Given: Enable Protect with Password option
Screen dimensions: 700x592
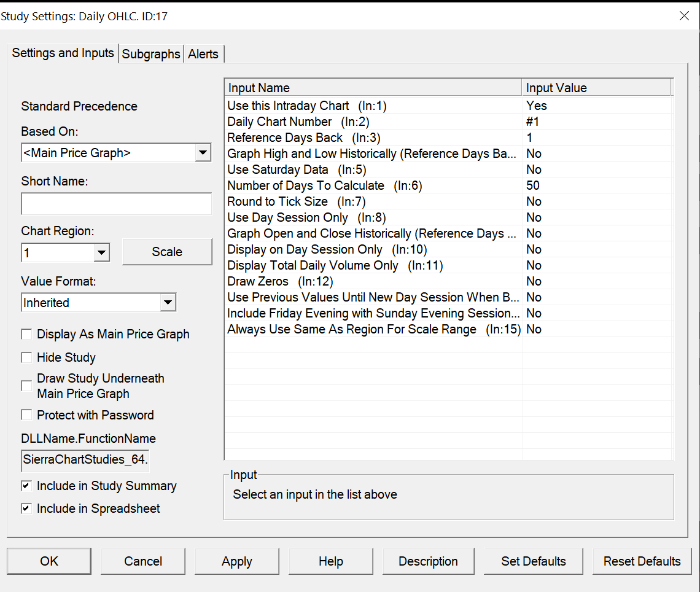Looking at the screenshot, I should click(27, 415).
